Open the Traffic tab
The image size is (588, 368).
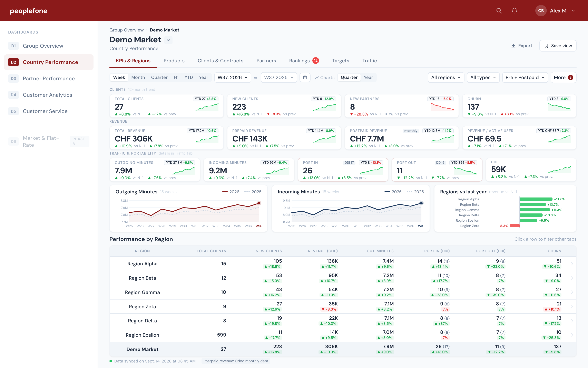(369, 61)
